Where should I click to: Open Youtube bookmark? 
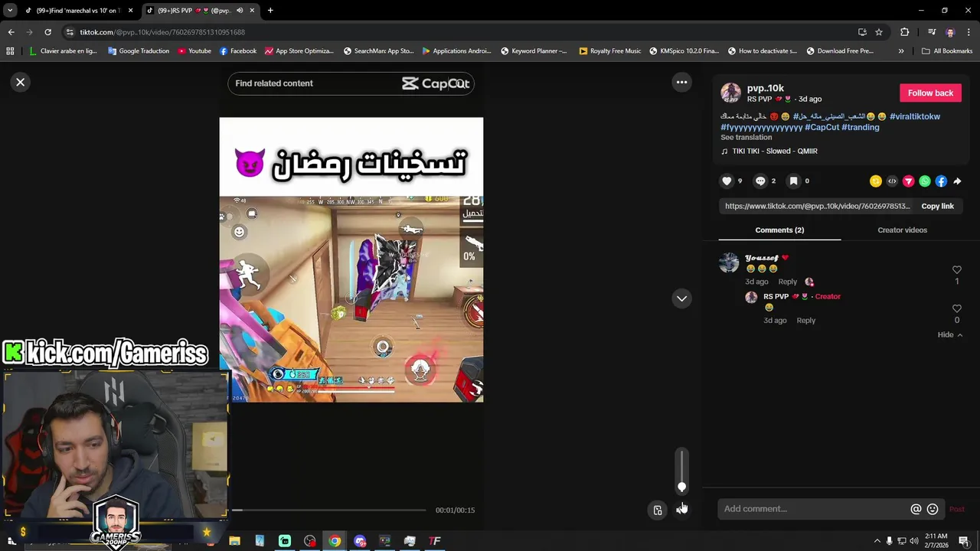[194, 51]
